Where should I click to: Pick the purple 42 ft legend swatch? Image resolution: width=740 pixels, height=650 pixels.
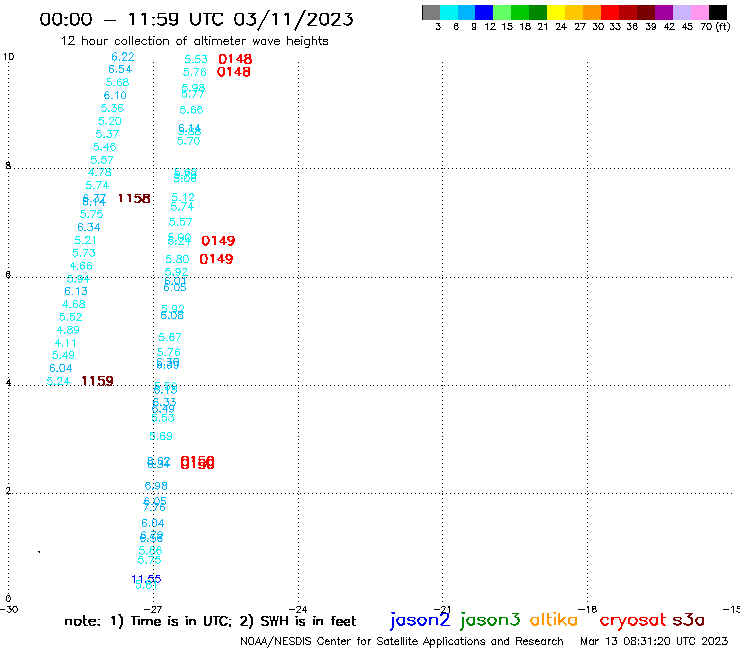tap(664, 12)
